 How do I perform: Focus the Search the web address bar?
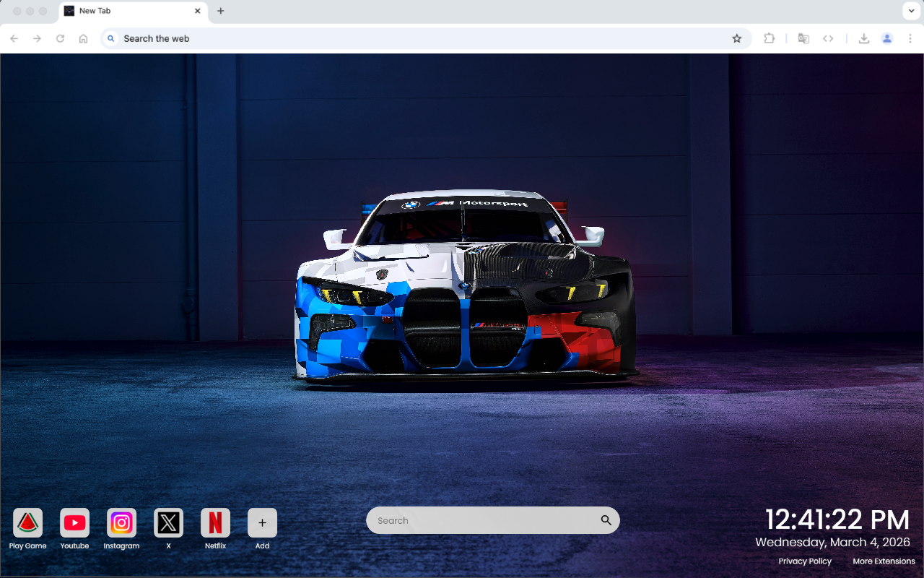tap(426, 38)
